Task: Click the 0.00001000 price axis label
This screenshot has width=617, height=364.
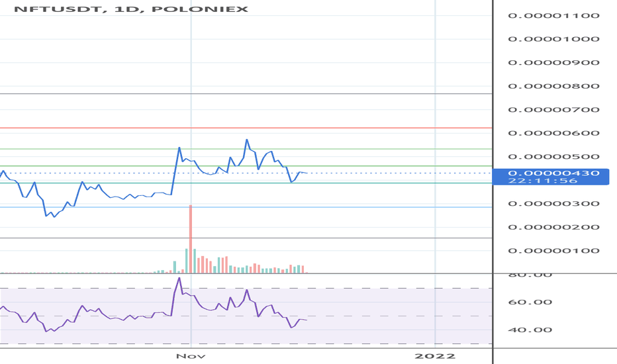Action: 553,39
